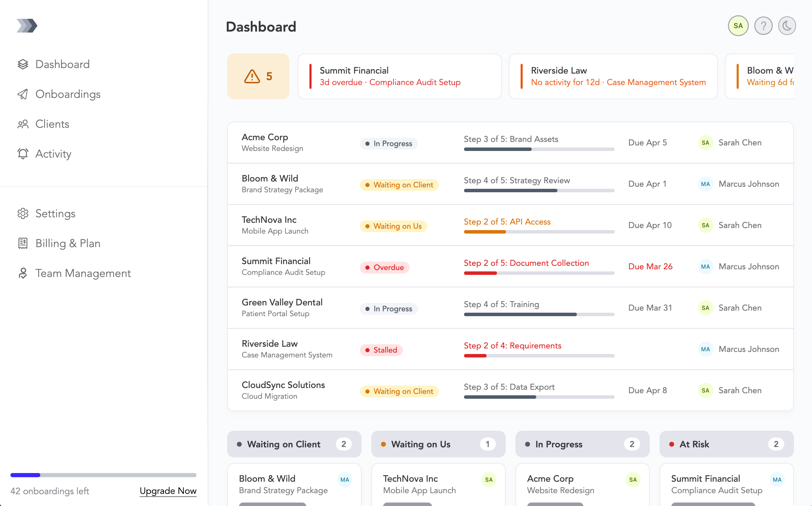
Task: Expand the In Progress section
Action: coord(582,444)
